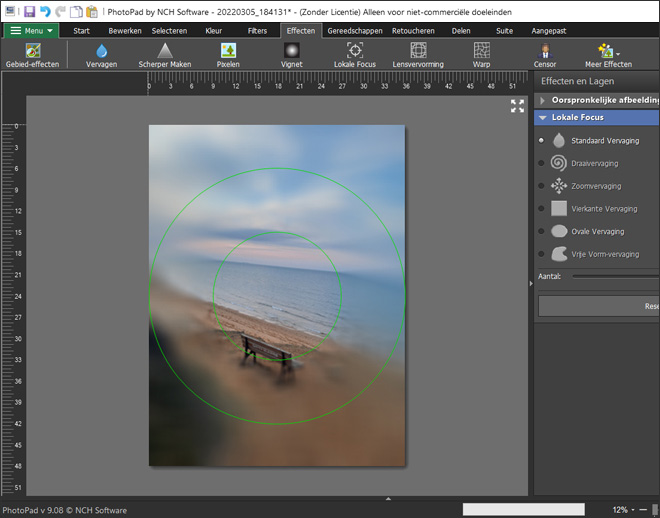Open the Gereedschappen tab

(355, 31)
